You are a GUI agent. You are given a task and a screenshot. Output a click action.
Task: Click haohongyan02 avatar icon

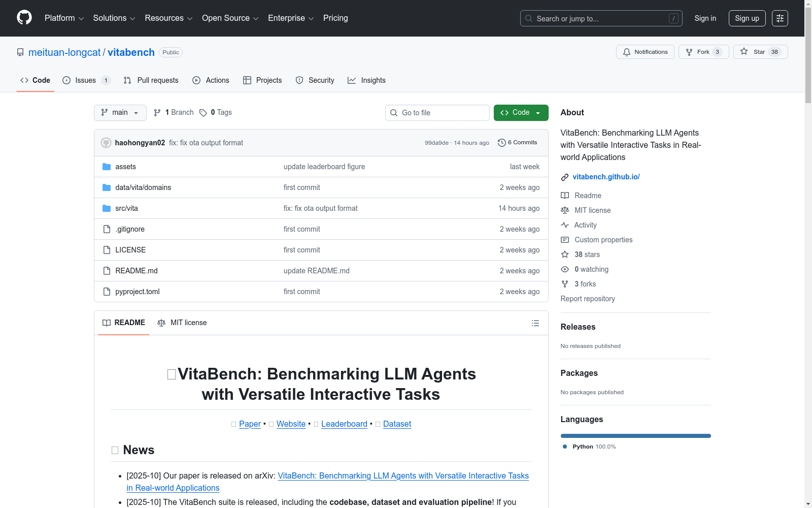click(106, 143)
